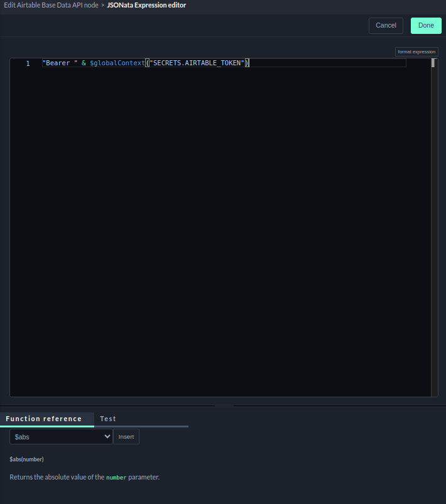Screen dimensions: 446x504
Task: Click the $globalContext function name
Action: pos(118,63)
